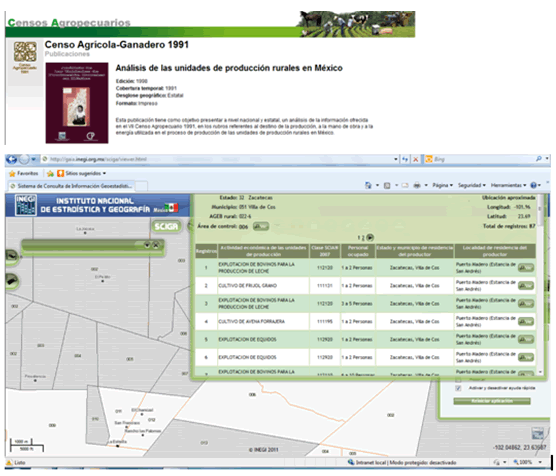Click the upper round green map tool icon
Viewport: 556px width, 476px height.
(11, 256)
